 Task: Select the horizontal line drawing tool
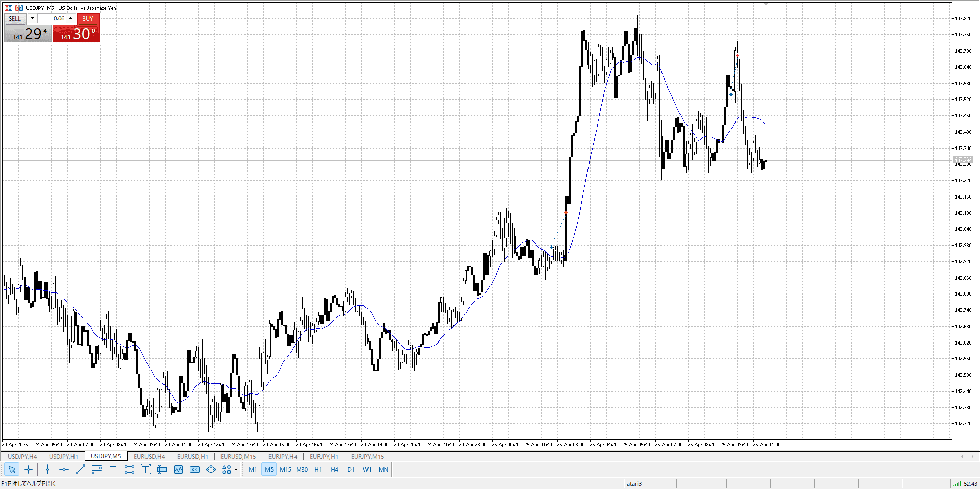tap(64, 470)
